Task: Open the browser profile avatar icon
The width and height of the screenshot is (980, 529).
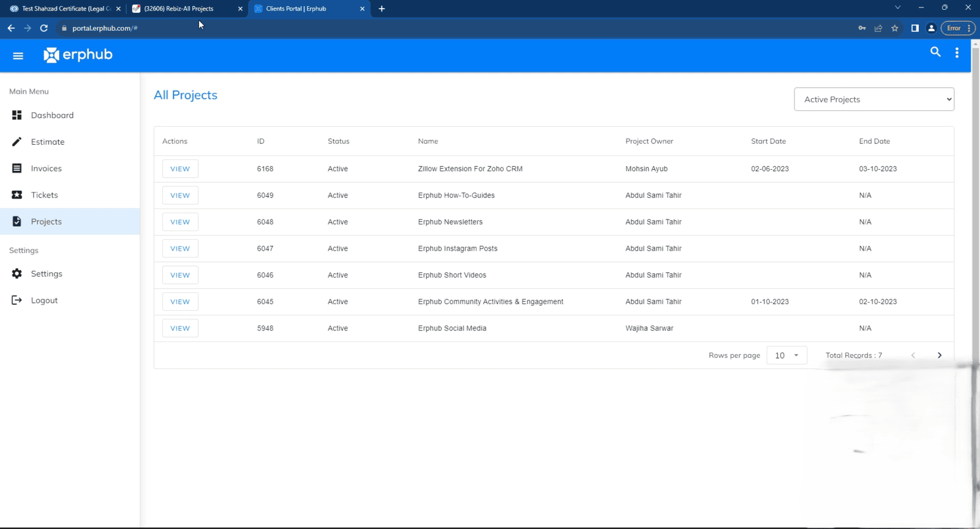Action: (931, 28)
